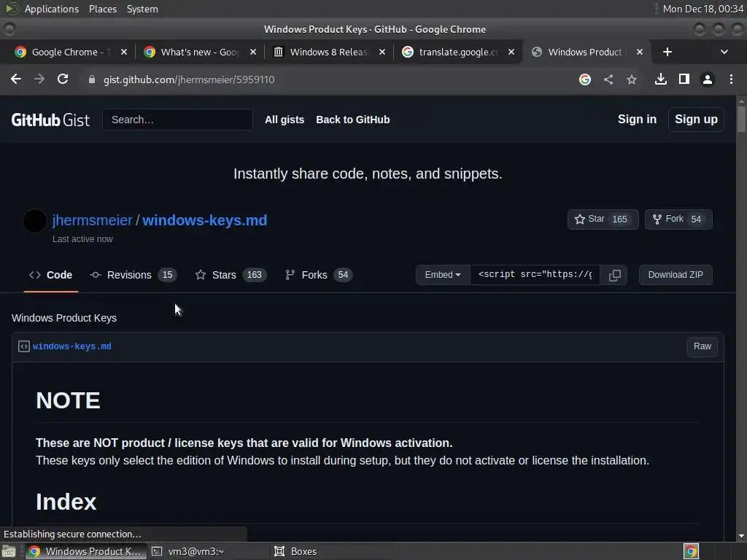This screenshot has height=560, width=747.
Task: Share this page using share icon
Action: click(608, 79)
